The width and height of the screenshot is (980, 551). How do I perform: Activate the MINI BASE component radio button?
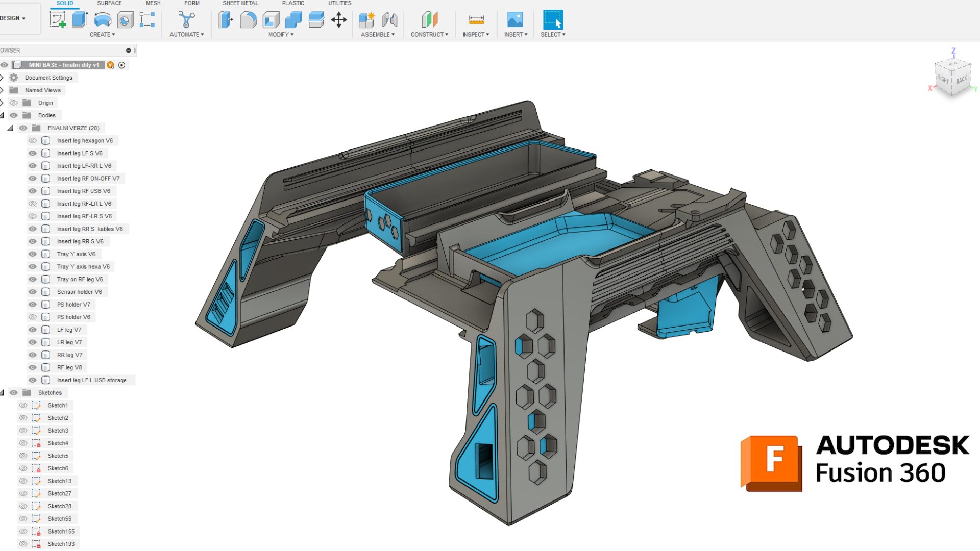[121, 65]
